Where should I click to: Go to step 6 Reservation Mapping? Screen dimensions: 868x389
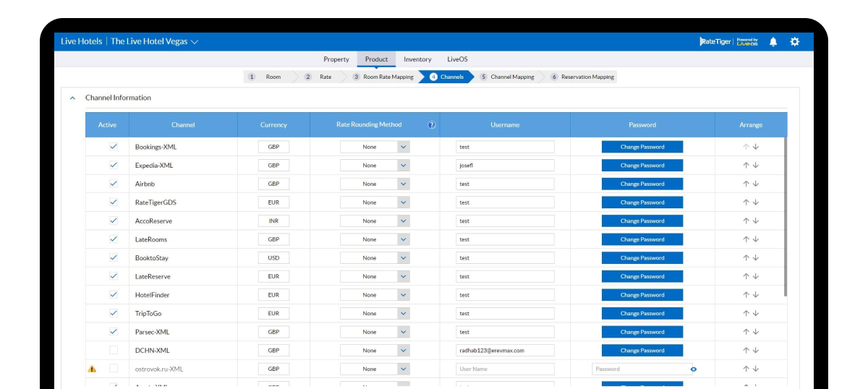click(x=582, y=77)
